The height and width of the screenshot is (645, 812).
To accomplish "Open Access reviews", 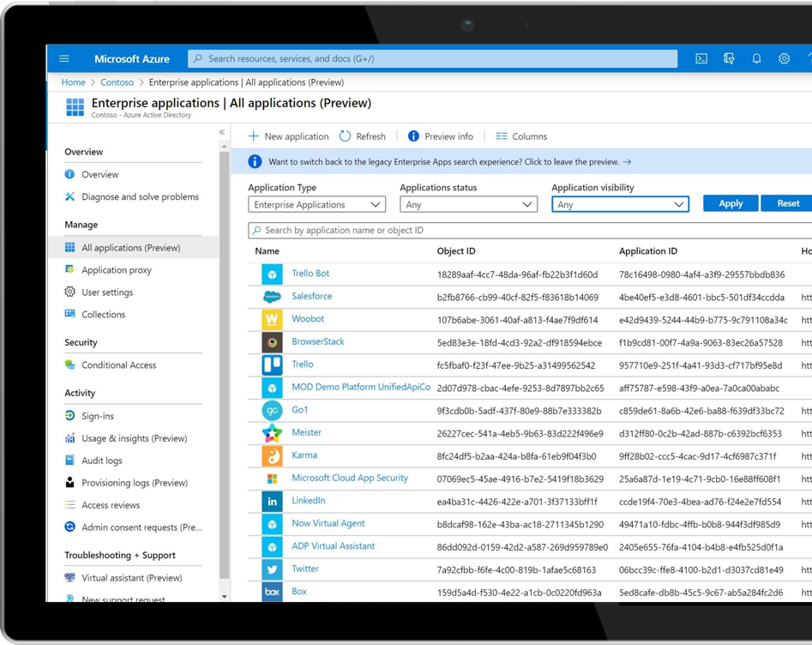I will coord(111,505).
